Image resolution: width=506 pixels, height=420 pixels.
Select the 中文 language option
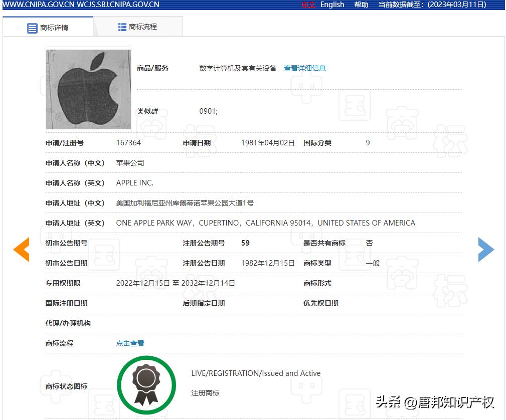pyautogui.click(x=308, y=5)
